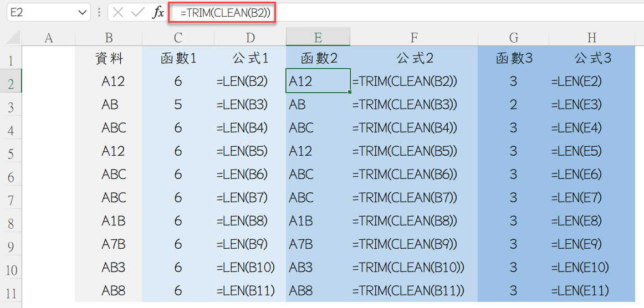
Task: Select column B header
Action: tap(109, 38)
